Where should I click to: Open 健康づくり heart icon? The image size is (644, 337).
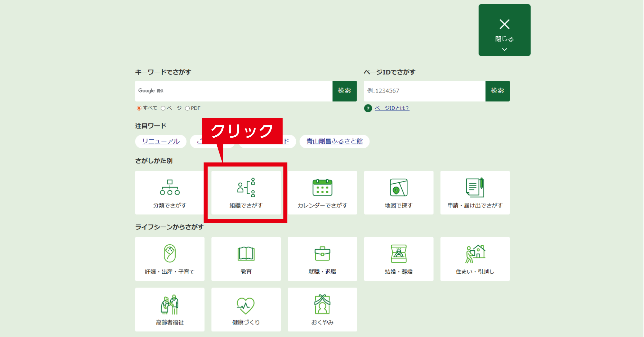pyautogui.click(x=246, y=309)
